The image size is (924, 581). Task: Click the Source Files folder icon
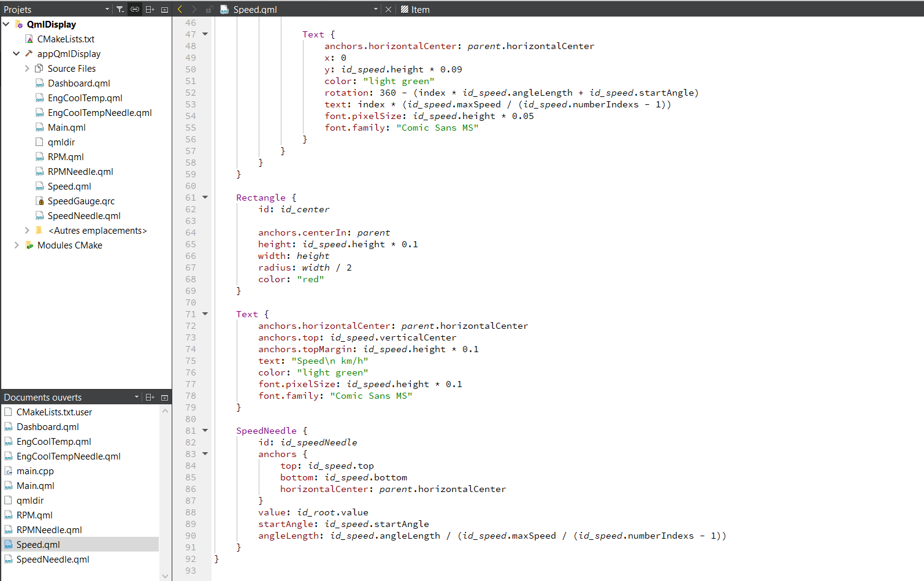tap(39, 68)
